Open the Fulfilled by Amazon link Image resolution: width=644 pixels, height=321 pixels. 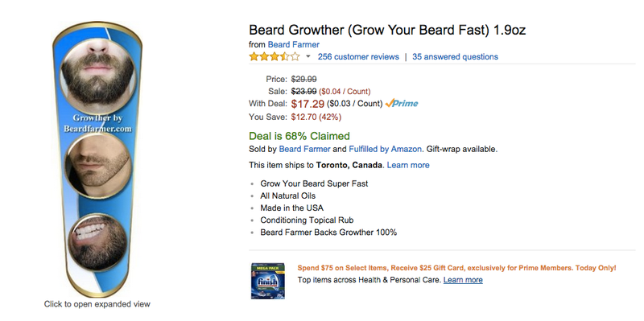point(385,150)
